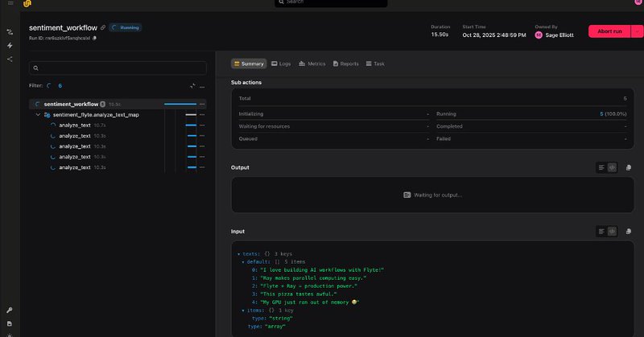Focus the top Search bar
Viewport: 644px width, 337px height.
[x=331, y=2]
